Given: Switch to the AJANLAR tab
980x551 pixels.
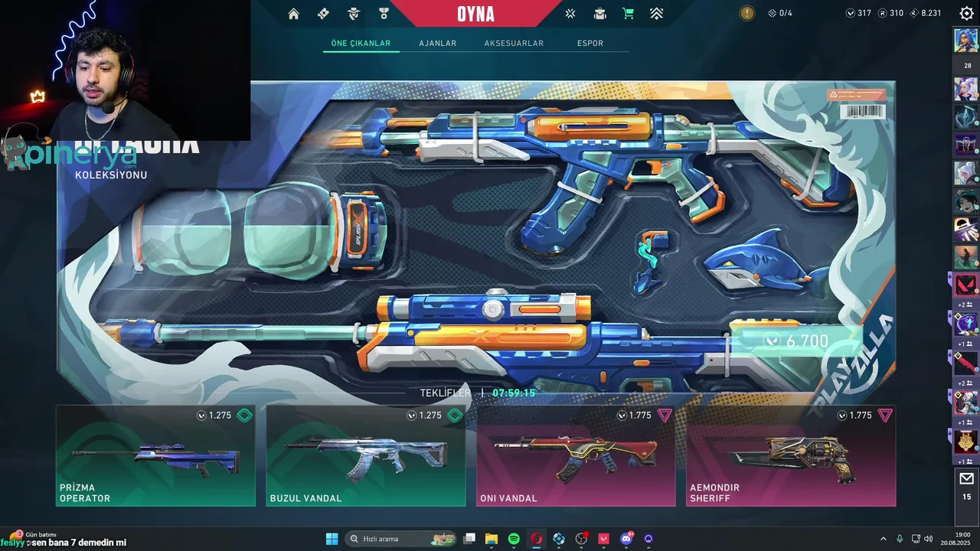Looking at the screenshot, I should tap(437, 43).
